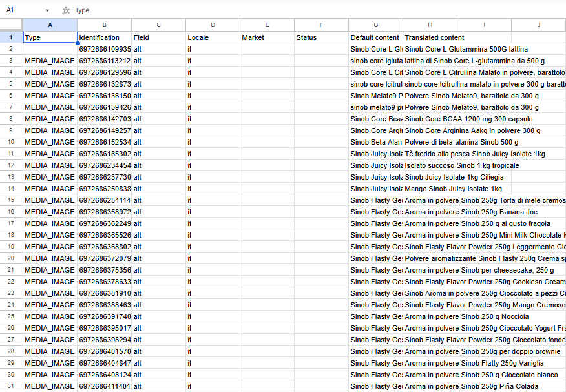Click MEDIA_IMAGE cell in row 3

coord(50,61)
